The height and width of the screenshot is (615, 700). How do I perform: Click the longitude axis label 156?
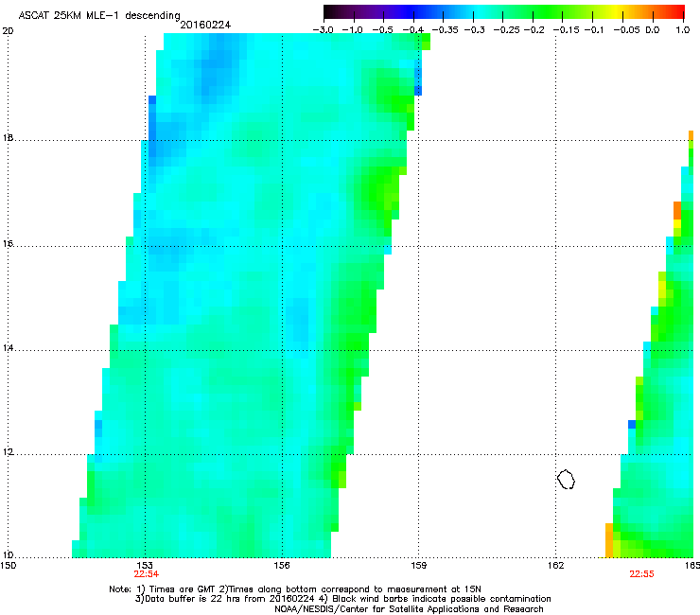coord(282,566)
